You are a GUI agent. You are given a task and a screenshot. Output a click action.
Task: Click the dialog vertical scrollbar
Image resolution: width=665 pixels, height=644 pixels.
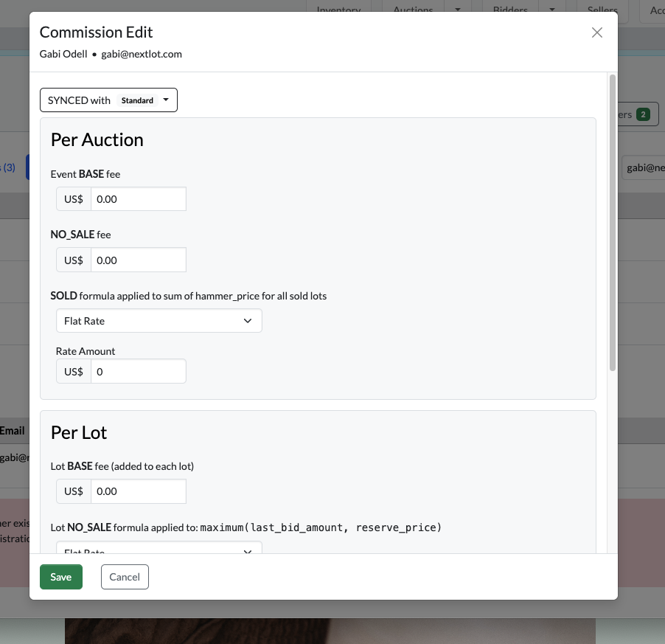tap(612, 223)
